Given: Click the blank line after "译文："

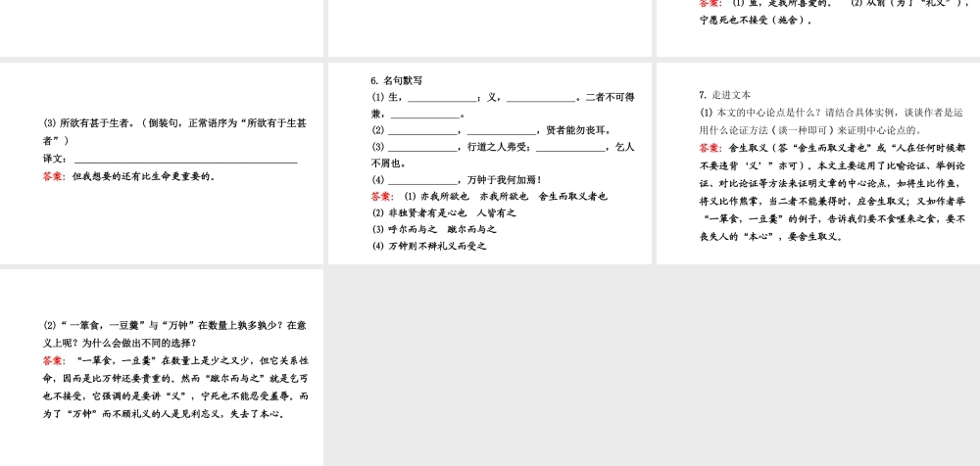Looking at the screenshot, I should [x=186, y=159].
